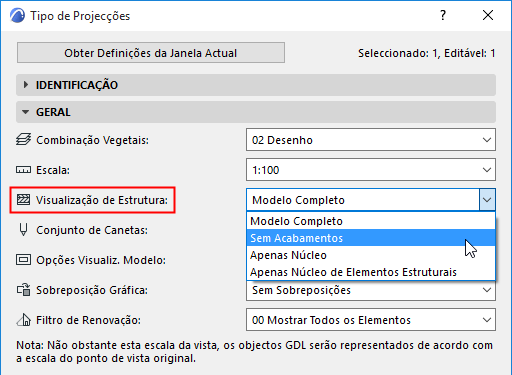Click the Conjunto de Canetas pen icon
512x375 pixels.
23,230
